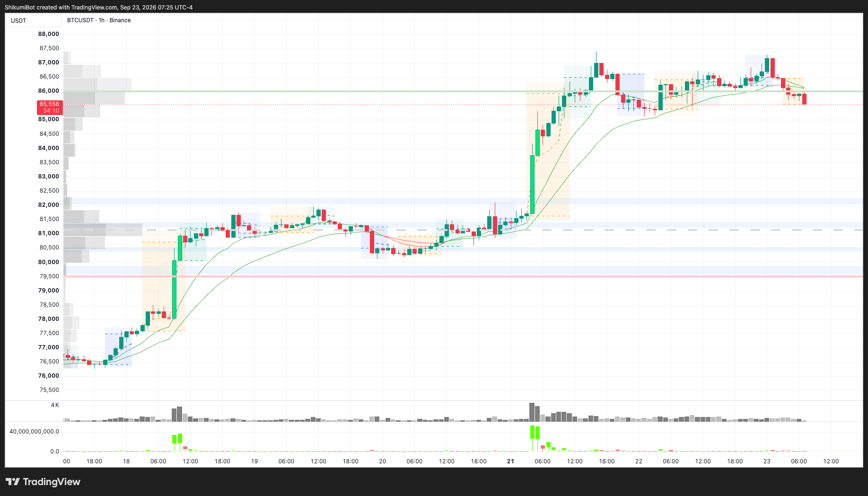This screenshot has height=496, width=868.
Task: Click the 40,000,000,000.0 indicator scale label
Action: pos(34,432)
